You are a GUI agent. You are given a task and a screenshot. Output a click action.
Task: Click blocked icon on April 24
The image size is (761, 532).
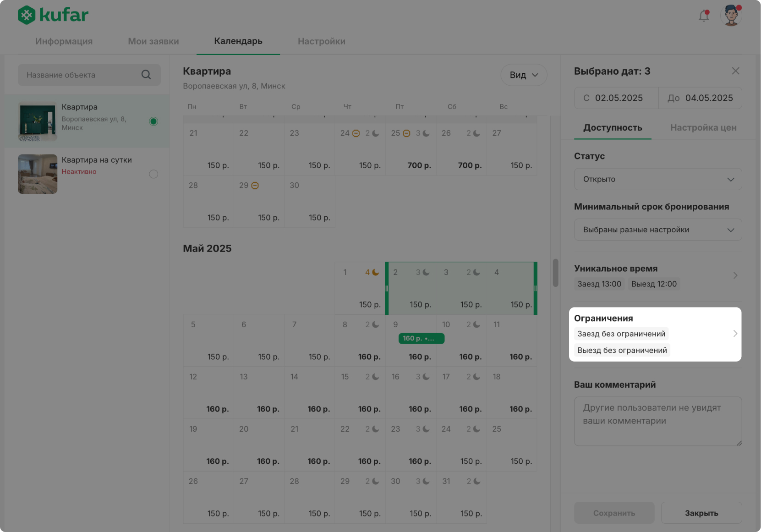[356, 133]
